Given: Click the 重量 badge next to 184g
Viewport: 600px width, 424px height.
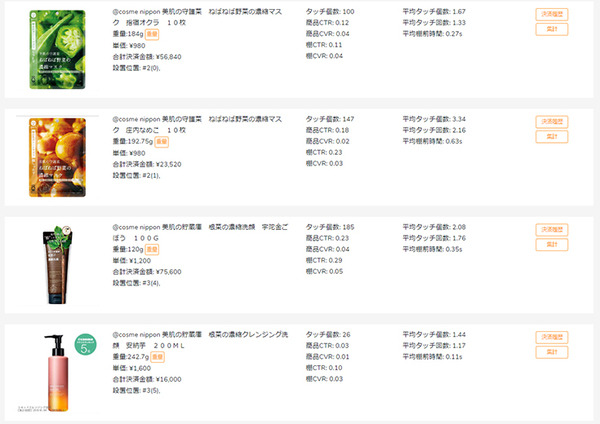Looking at the screenshot, I should (154, 32).
